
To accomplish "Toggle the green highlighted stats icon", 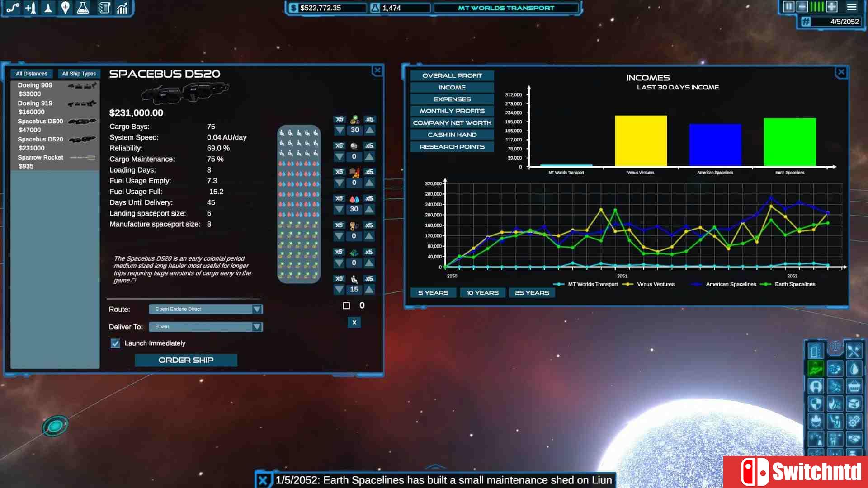I will pyautogui.click(x=815, y=368).
